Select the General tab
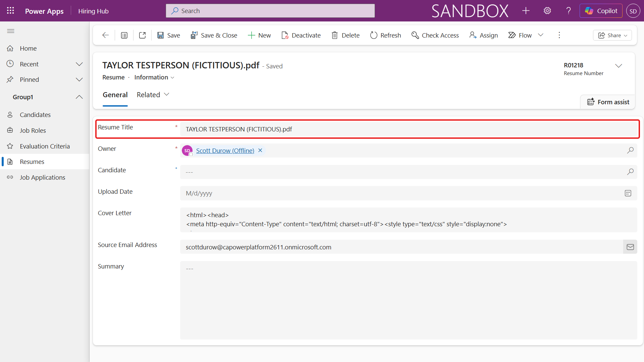The image size is (644, 362). (x=115, y=95)
